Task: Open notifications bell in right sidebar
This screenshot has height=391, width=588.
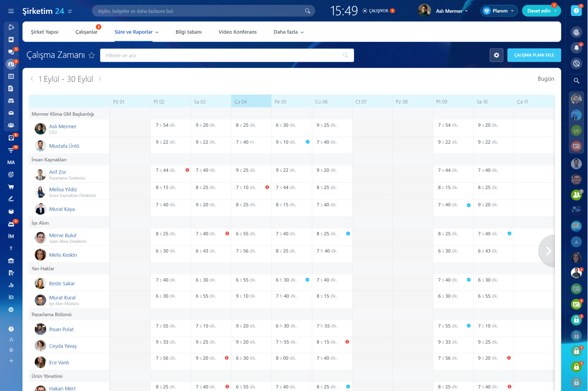Action: click(576, 48)
